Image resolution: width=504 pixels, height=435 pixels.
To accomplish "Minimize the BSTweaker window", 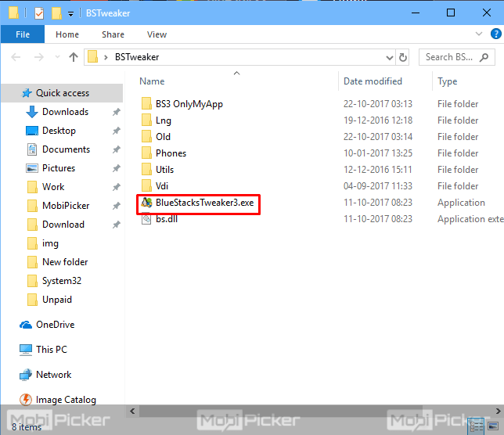I will point(416,13).
